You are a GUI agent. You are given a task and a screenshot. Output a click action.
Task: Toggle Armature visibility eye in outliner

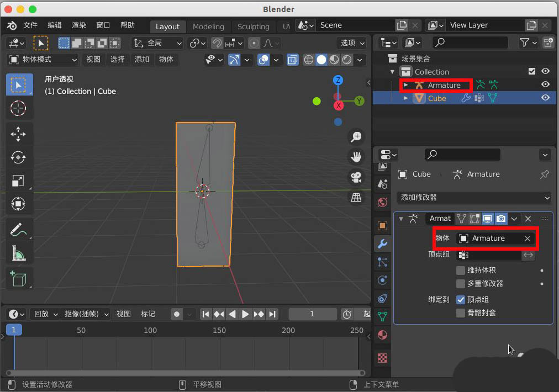tap(545, 84)
